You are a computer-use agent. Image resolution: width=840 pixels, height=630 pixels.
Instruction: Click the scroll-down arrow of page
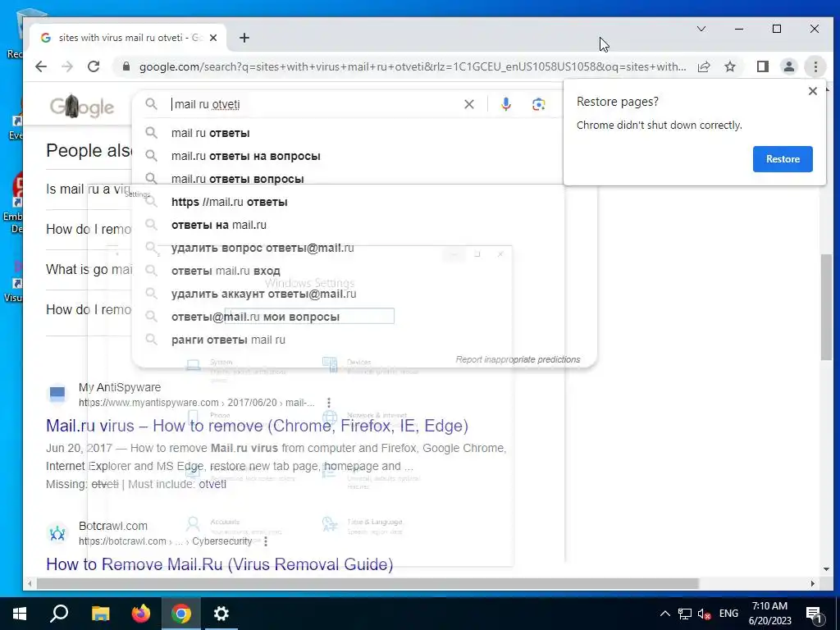coord(825,569)
